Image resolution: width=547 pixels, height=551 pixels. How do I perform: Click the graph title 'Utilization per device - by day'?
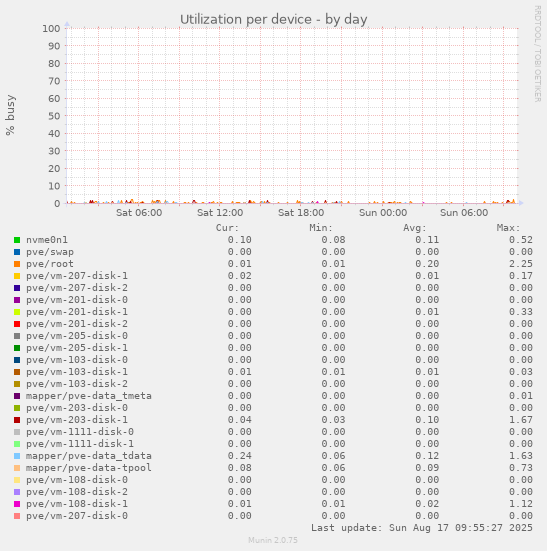pyautogui.click(x=274, y=19)
